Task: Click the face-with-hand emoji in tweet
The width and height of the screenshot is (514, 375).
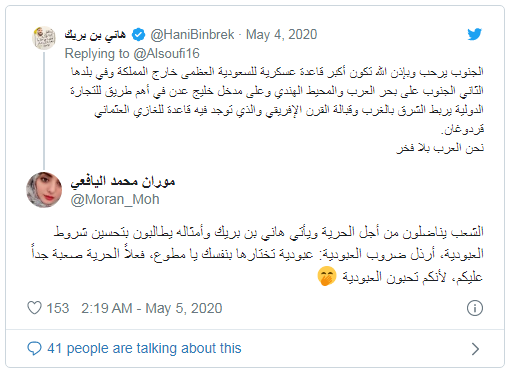Action: coord(327,276)
